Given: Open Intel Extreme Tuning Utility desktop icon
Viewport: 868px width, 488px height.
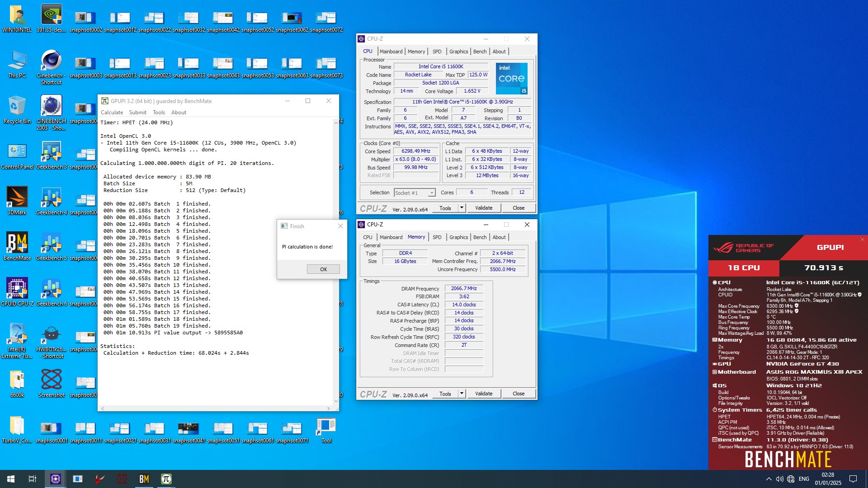Looking at the screenshot, I should 17,341.
